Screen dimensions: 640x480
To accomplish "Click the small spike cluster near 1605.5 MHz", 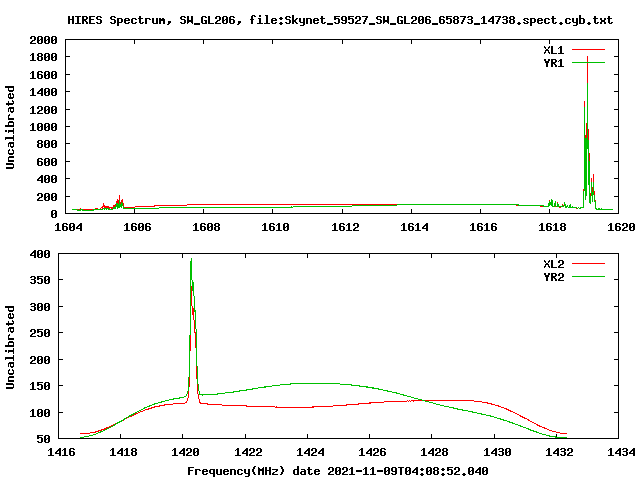I will click(x=118, y=203).
